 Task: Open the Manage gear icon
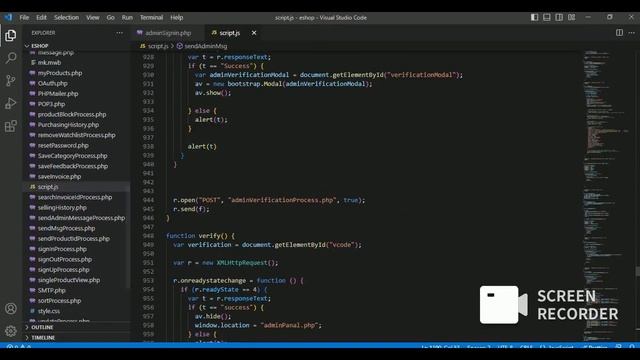(11, 331)
